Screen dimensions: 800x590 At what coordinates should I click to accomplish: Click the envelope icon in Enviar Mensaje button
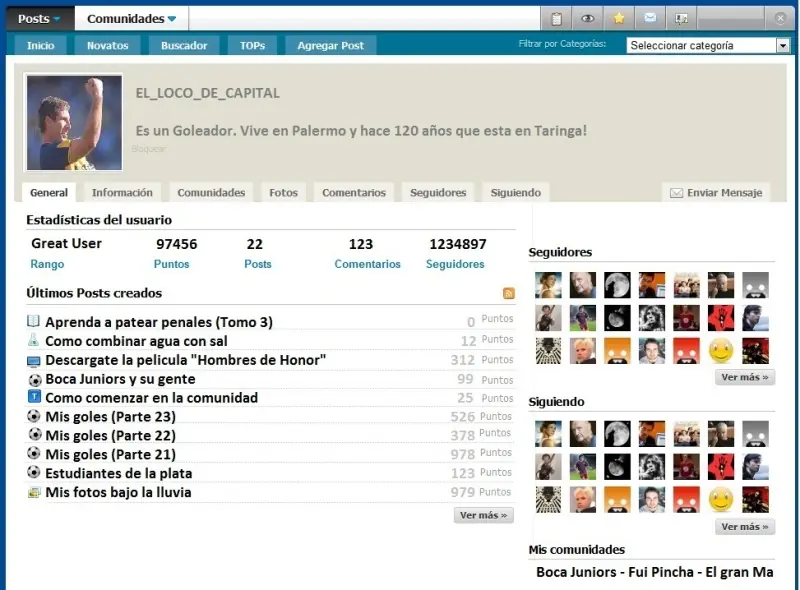pos(676,193)
